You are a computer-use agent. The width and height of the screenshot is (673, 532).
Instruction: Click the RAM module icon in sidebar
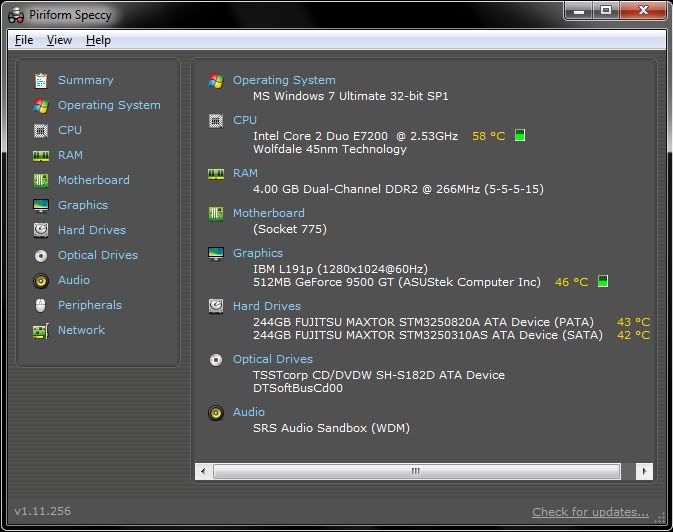41,155
